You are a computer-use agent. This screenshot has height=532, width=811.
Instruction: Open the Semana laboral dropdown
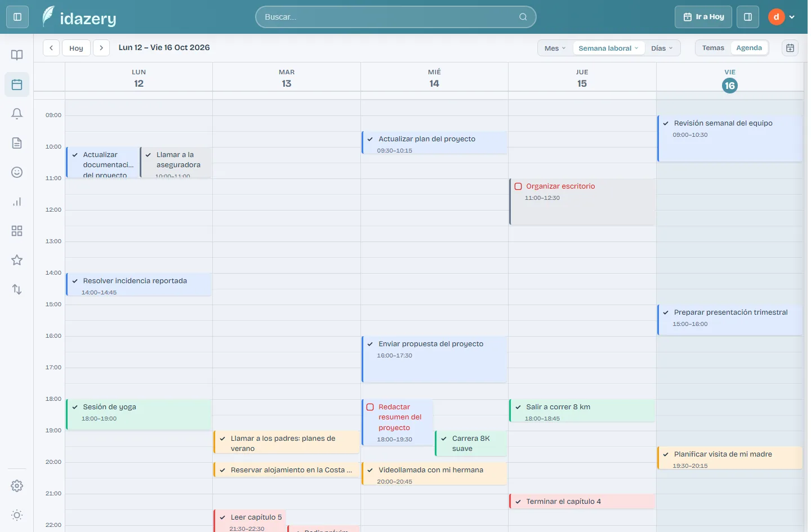[608, 48]
